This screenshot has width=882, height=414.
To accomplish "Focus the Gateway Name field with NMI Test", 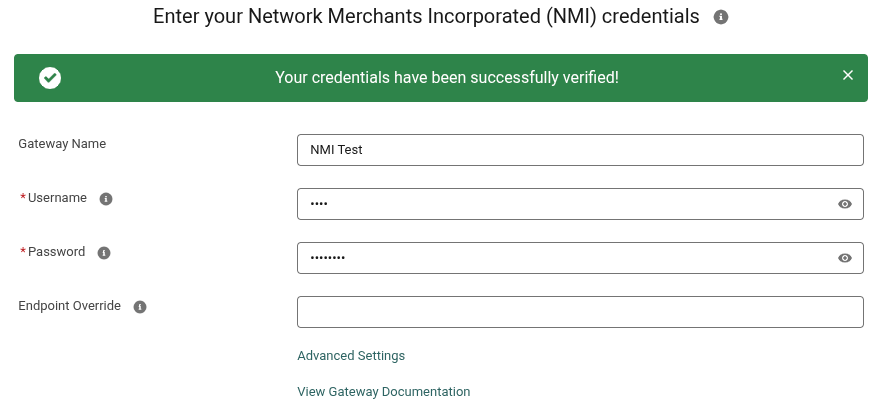I will pyautogui.click(x=580, y=150).
